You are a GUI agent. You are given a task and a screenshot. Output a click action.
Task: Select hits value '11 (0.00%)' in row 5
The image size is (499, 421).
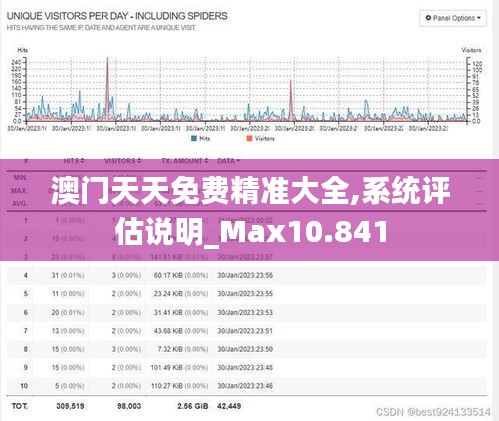tap(68, 294)
